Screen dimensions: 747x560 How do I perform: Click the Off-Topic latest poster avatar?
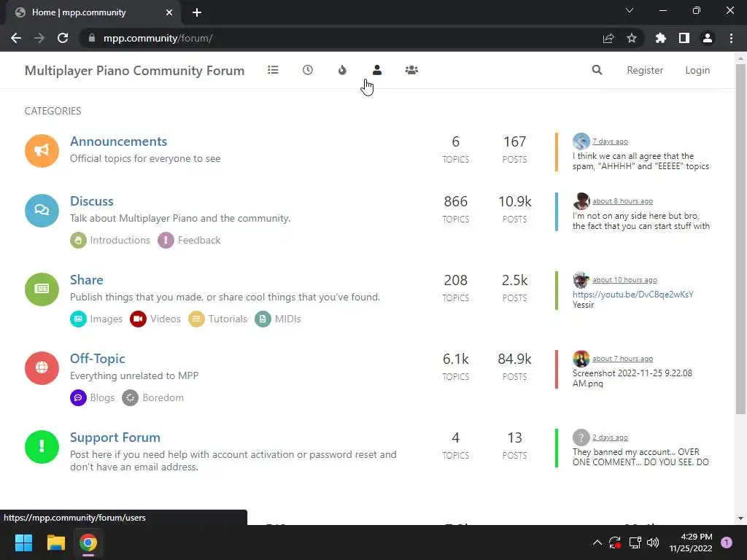(x=581, y=359)
